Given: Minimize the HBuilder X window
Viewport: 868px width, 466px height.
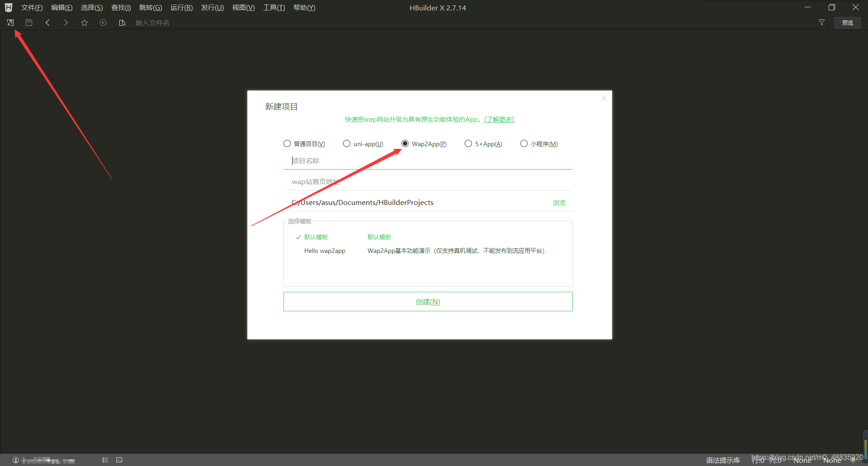Looking at the screenshot, I should click(x=808, y=7).
